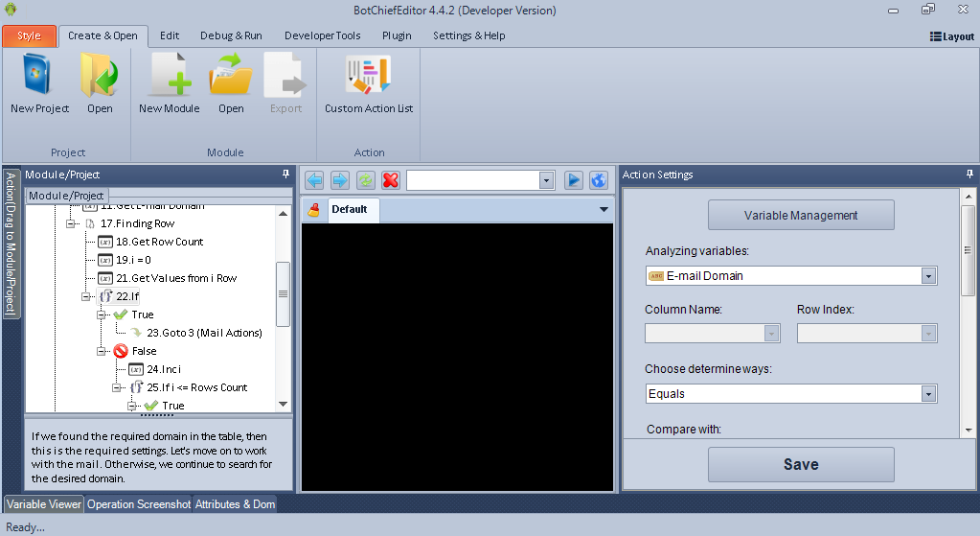
Task: Open the Operation Screenshot tab
Action: 139,504
